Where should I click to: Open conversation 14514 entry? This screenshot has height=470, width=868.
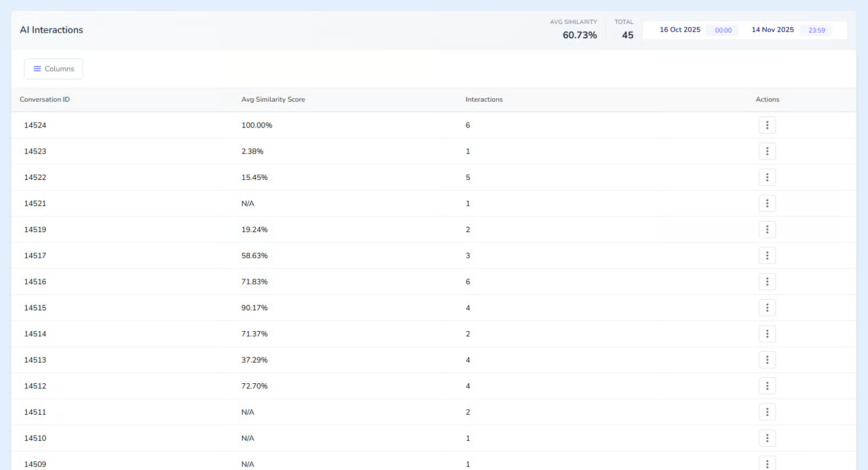[35, 334]
